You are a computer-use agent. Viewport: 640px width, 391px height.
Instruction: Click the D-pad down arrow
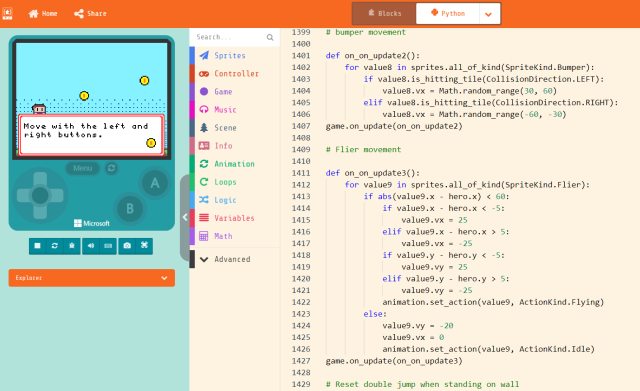[40, 211]
